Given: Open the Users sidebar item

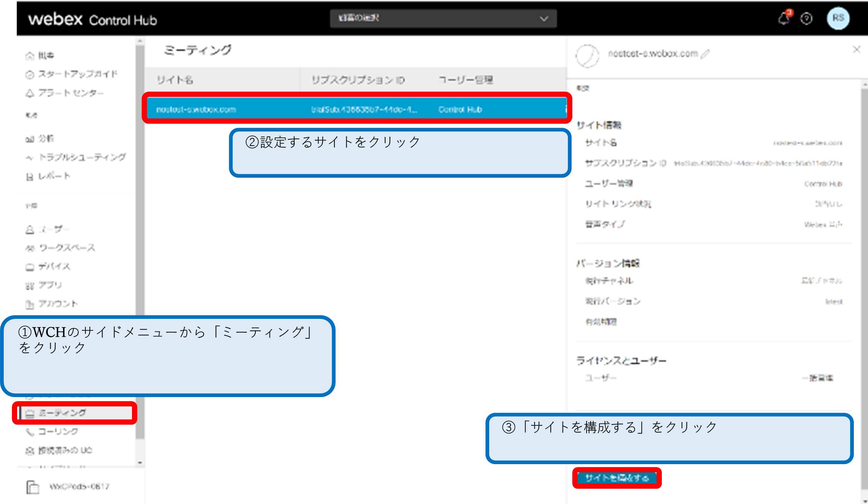Looking at the screenshot, I should click(47, 229).
